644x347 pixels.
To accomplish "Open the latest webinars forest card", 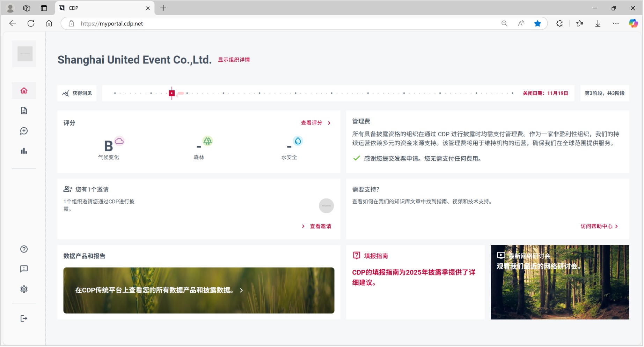I will 560,282.
